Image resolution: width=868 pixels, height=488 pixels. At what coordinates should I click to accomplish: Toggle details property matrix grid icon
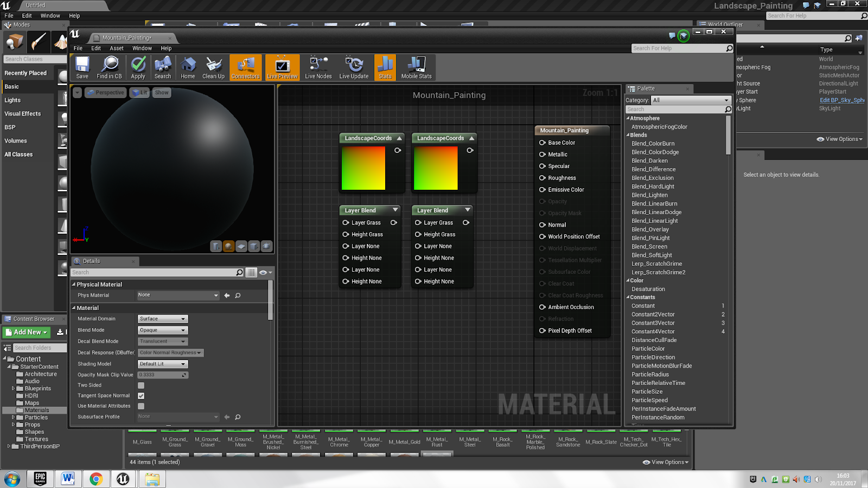[252, 272]
